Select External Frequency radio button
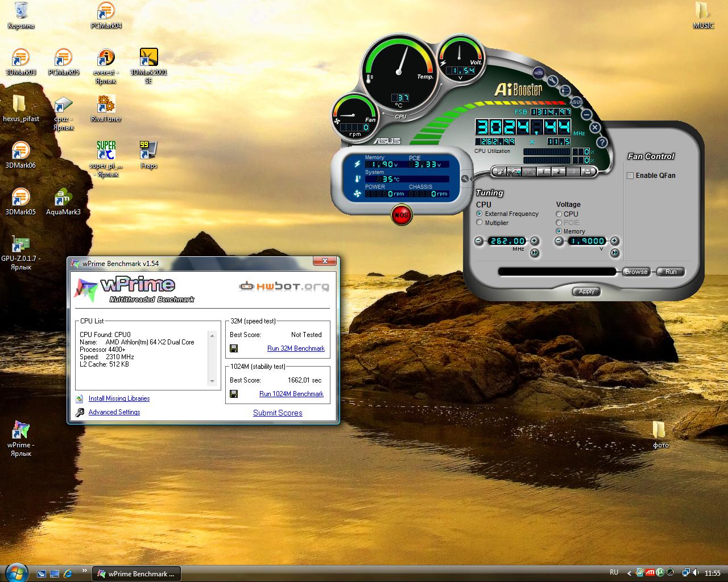The height and width of the screenshot is (582, 728). [x=479, y=214]
